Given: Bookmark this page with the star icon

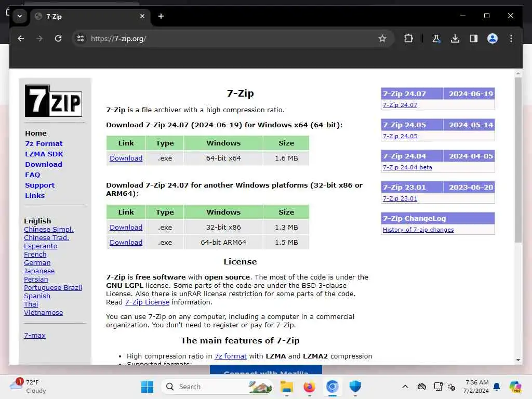Looking at the screenshot, I should (x=382, y=38).
